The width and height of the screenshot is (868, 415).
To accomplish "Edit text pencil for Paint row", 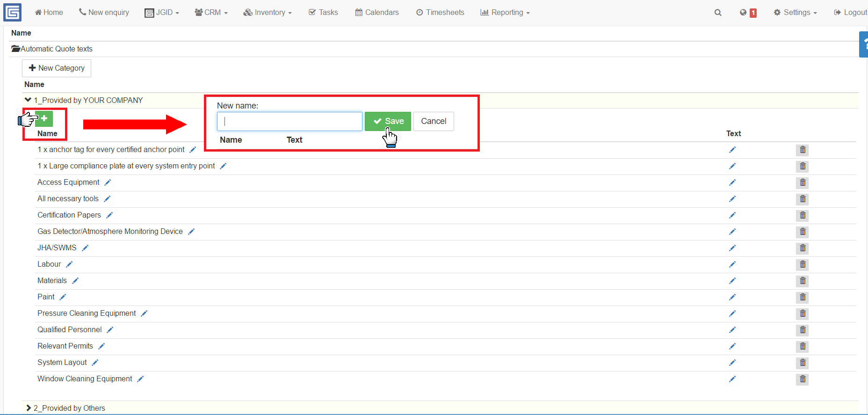I will [732, 297].
